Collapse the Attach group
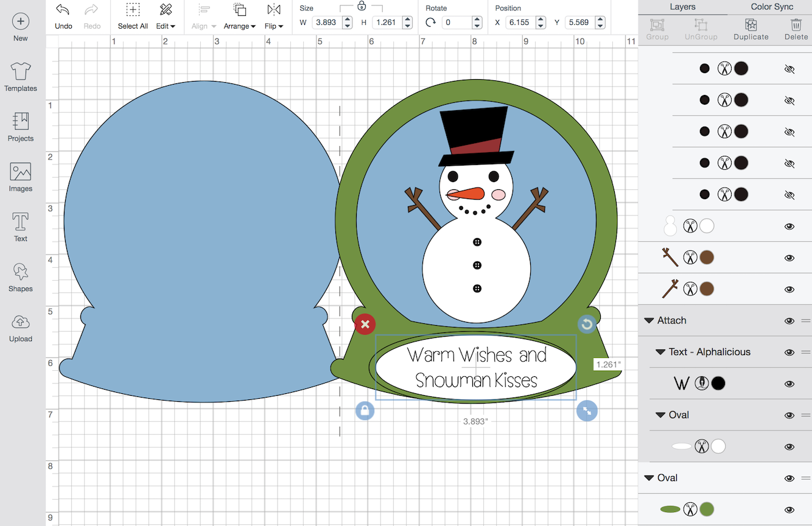Image resolution: width=812 pixels, height=526 pixels. coord(649,321)
